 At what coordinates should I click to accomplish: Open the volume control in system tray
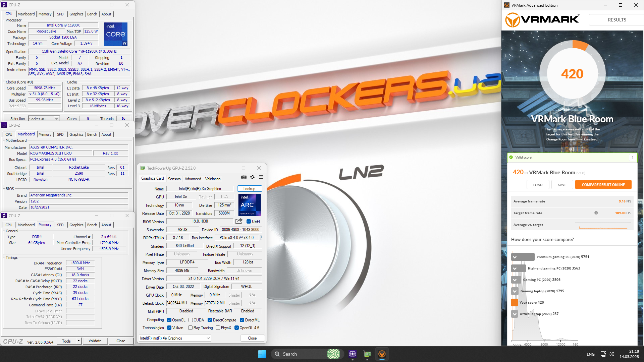pos(611,354)
